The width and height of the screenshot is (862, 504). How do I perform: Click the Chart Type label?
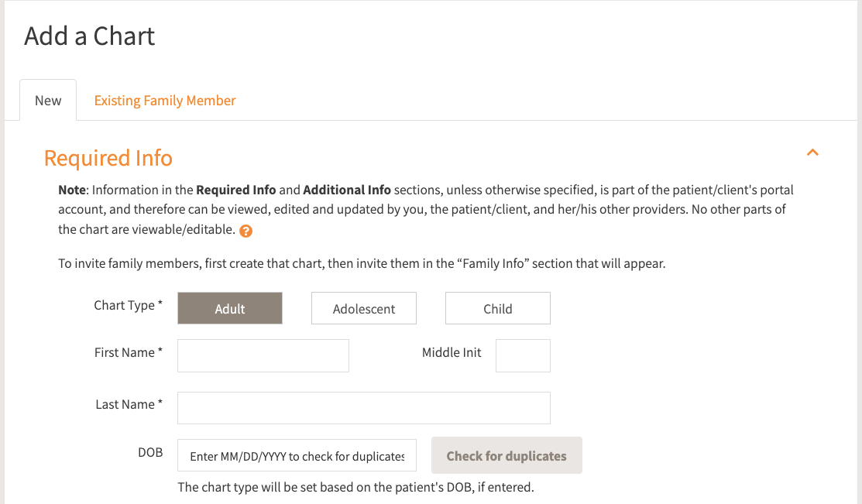tap(129, 305)
